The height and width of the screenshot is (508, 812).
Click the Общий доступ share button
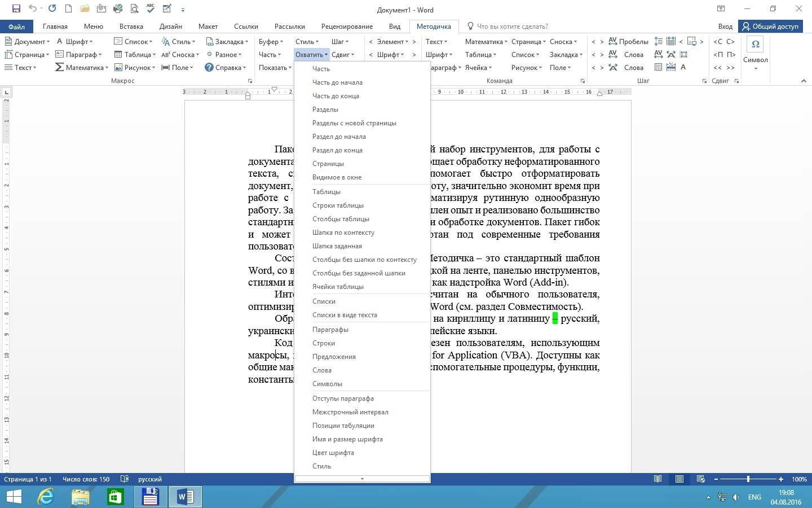(x=770, y=26)
